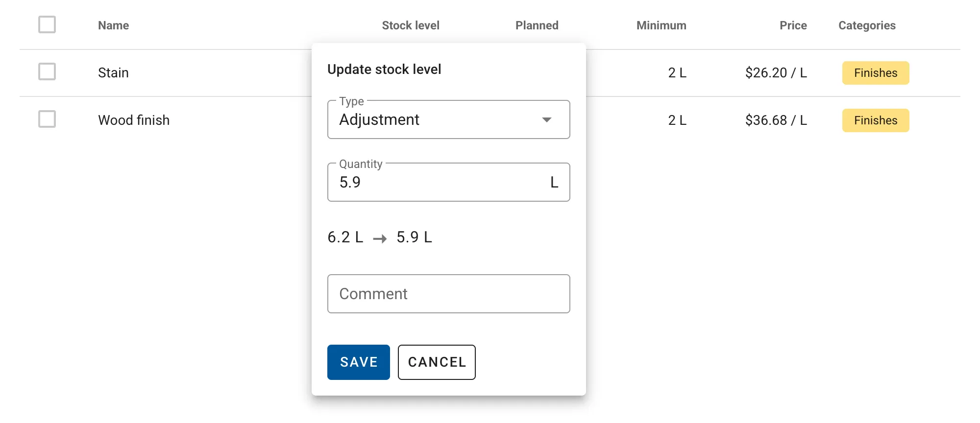The image size is (980, 423).
Task: Select the Wood finish row checkbox
Action: tap(47, 119)
